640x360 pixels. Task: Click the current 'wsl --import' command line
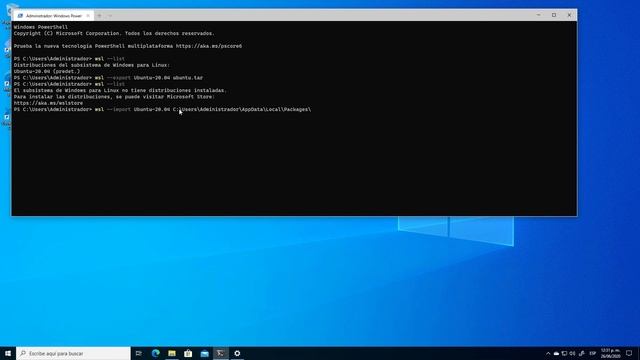[x=162, y=109]
